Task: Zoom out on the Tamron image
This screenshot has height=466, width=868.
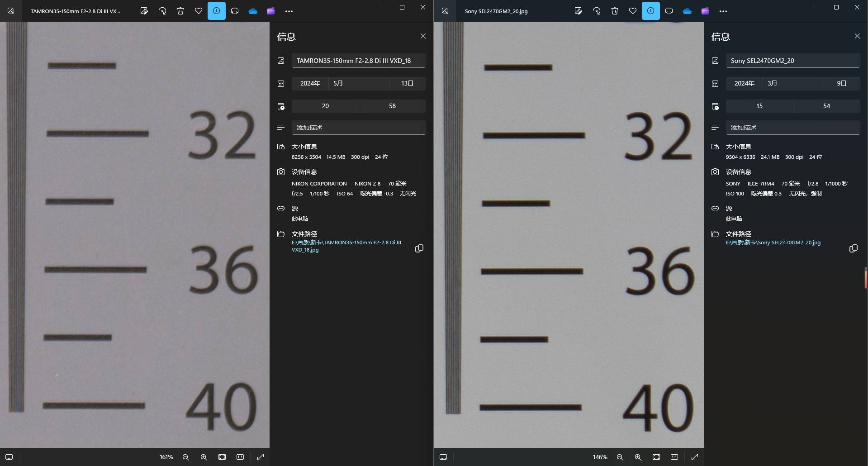Action: [x=186, y=457]
